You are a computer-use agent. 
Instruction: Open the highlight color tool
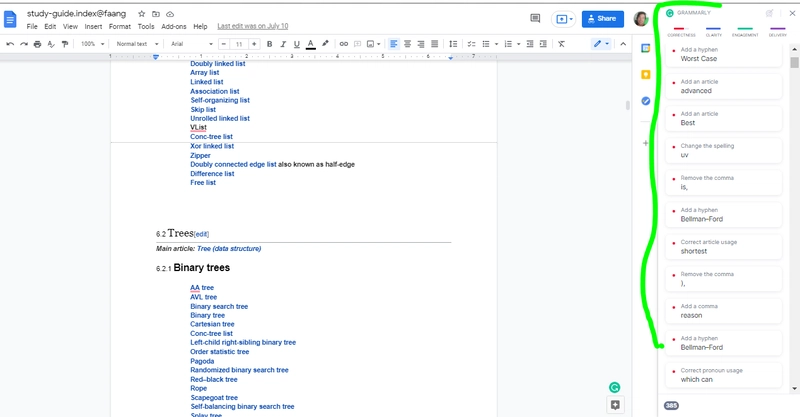click(x=325, y=44)
